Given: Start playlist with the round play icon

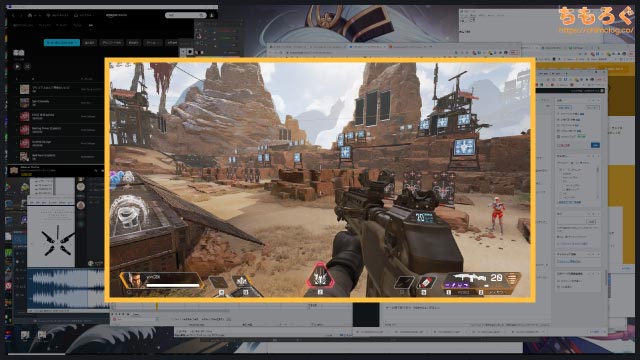Looking at the screenshot, I should [x=18, y=66].
